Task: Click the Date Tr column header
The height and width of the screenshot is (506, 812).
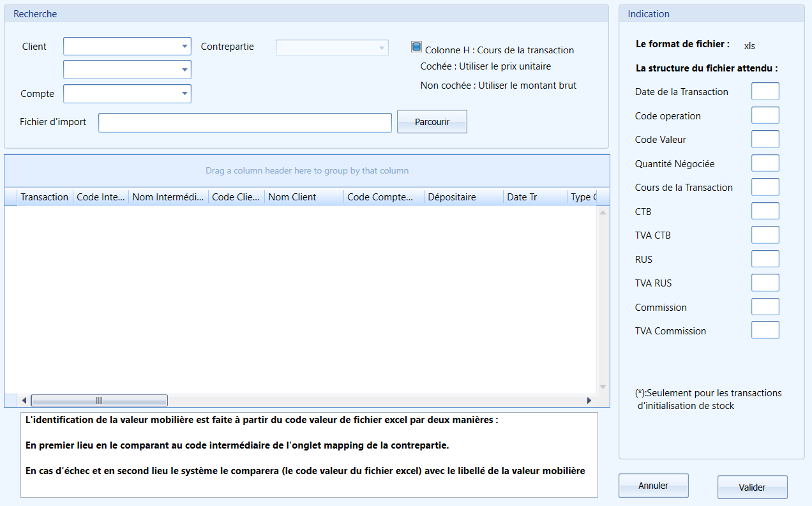Action: (x=535, y=197)
